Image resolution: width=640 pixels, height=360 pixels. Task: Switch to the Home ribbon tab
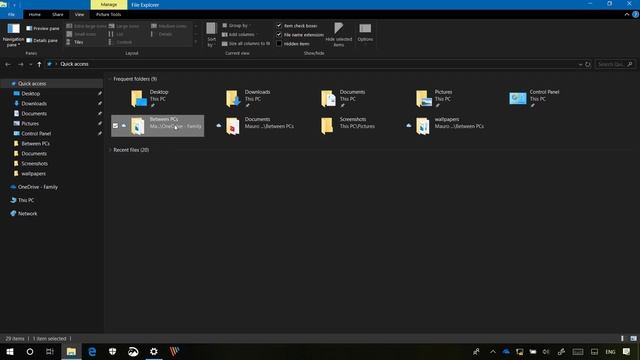pyautogui.click(x=35, y=14)
